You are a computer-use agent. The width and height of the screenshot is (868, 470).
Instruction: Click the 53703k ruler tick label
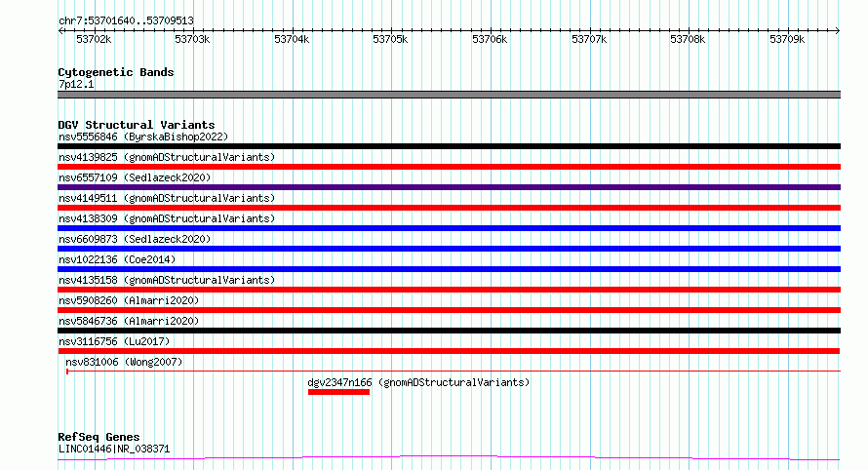(192, 40)
